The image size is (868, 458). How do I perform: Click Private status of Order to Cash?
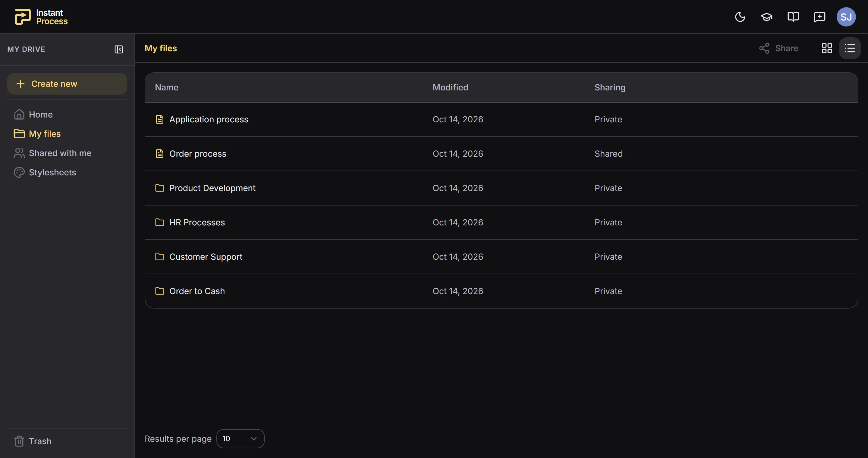(x=608, y=291)
